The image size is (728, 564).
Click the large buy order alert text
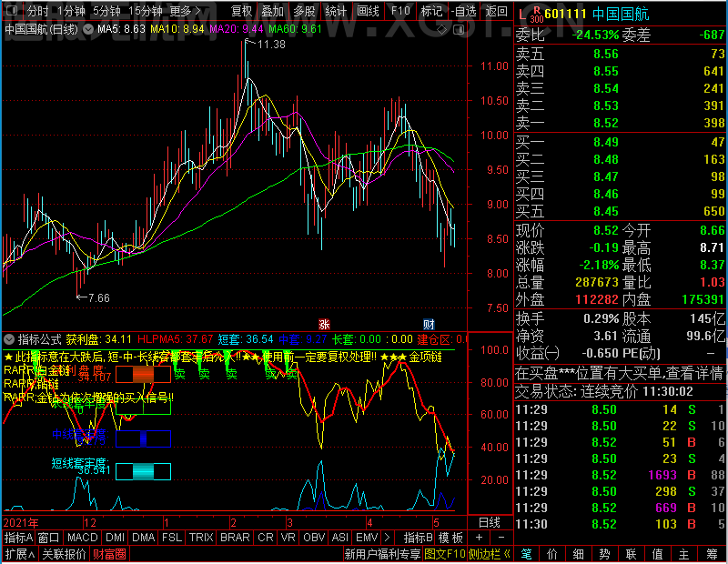tap(620, 373)
